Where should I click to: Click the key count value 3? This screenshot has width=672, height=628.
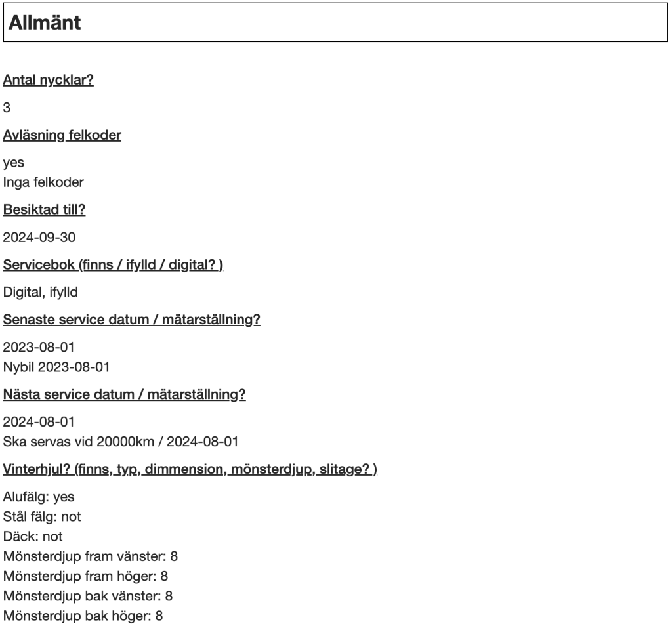[7, 108]
